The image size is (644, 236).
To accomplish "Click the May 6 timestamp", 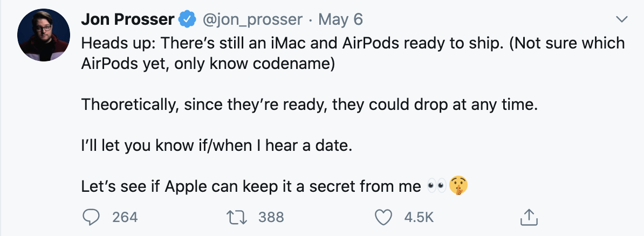I will (341, 20).
